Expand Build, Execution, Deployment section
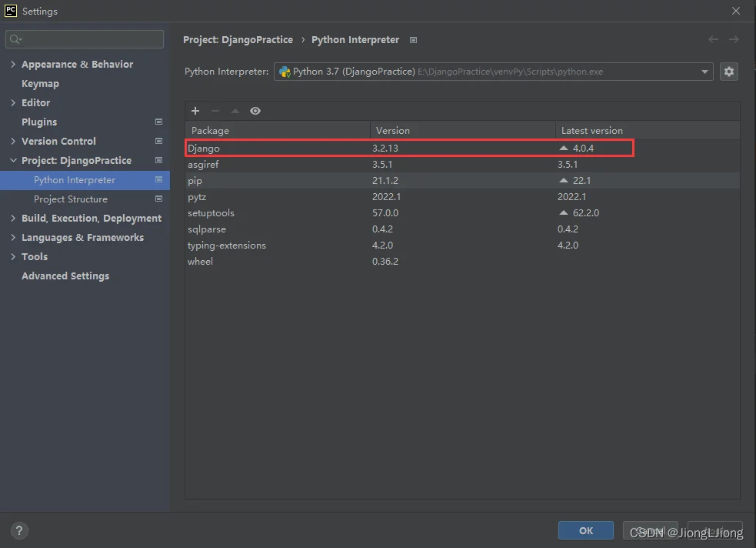Viewport: 756px width, 548px height. (13, 219)
